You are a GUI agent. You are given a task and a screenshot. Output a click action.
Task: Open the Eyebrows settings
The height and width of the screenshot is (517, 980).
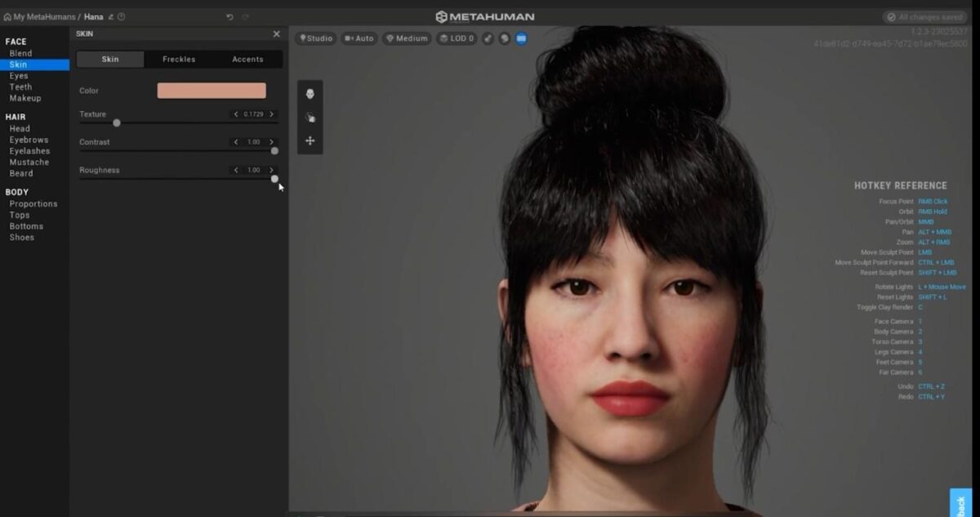point(29,139)
